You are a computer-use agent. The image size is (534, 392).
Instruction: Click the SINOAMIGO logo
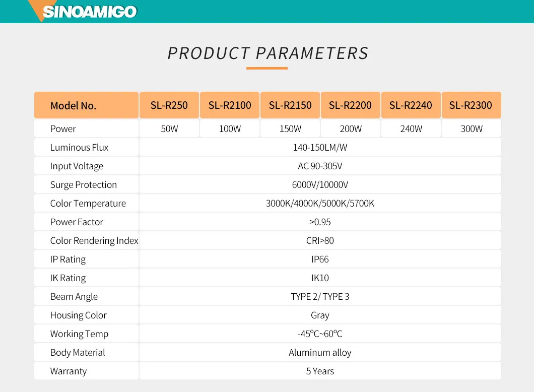pos(89,12)
